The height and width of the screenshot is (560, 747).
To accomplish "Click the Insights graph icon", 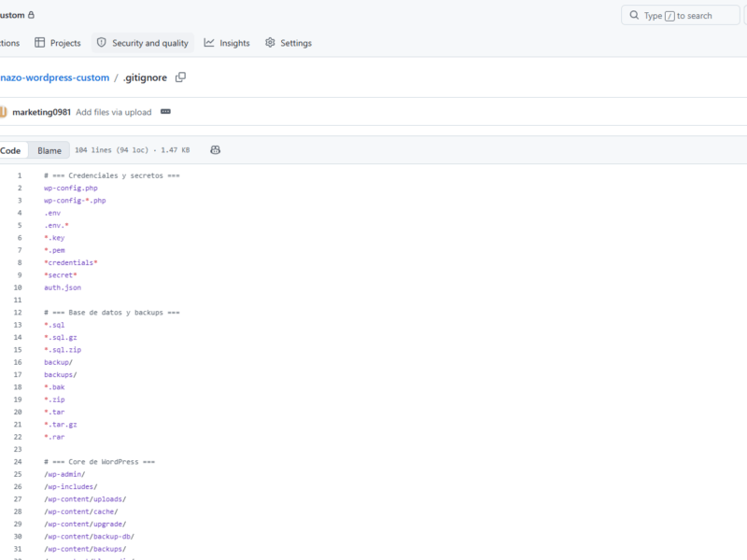I will point(209,43).
